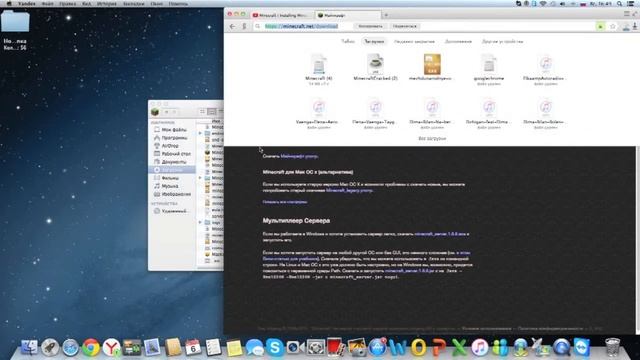Open the Yandex application menu
The image size is (640, 360).
27,3
